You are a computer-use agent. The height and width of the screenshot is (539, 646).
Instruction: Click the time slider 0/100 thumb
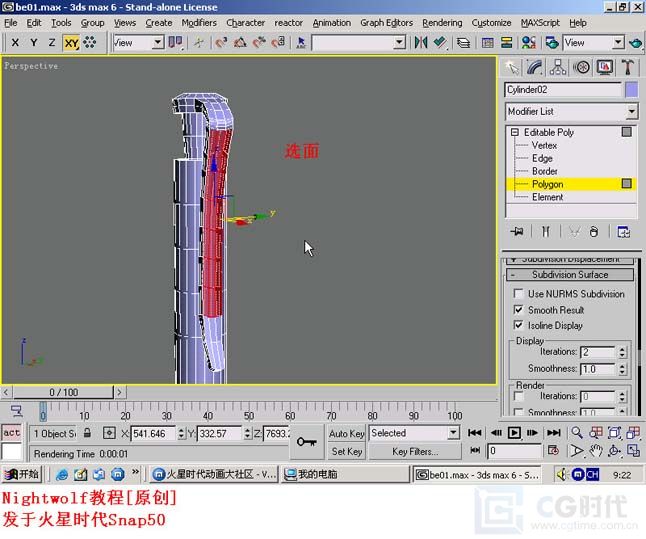point(63,392)
